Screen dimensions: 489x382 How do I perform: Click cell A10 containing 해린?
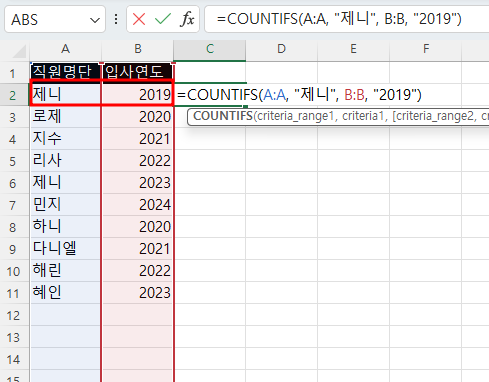coord(65,271)
